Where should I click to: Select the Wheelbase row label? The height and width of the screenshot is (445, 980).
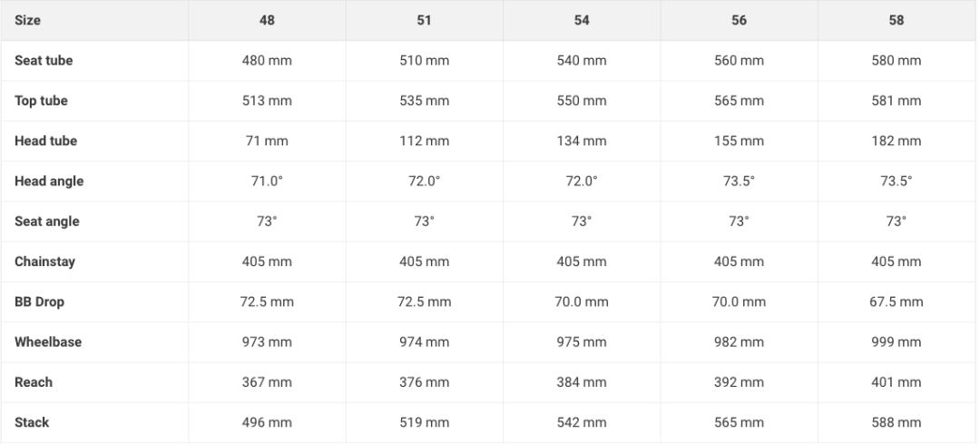pyautogui.click(x=48, y=342)
